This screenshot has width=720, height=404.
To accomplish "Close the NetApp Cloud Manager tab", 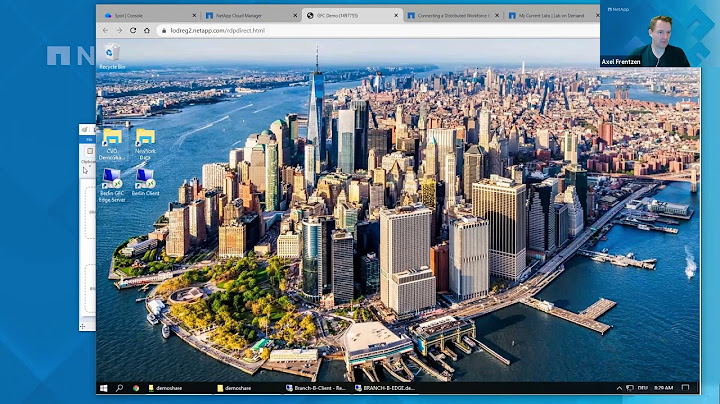I will coord(295,16).
